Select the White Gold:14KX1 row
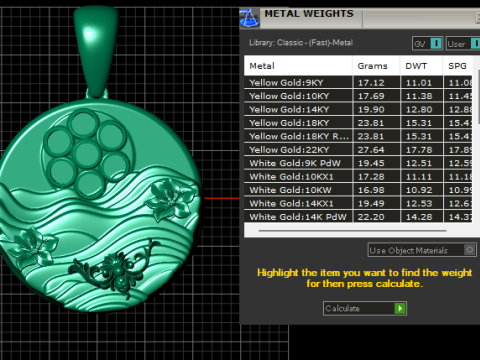The height and width of the screenshot is (360, 480). tap(358, 203)
